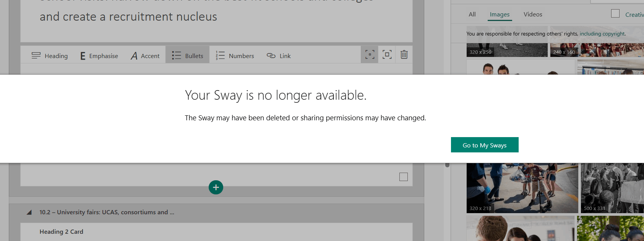Switch to the All results tab
644x241 pixels.
coord(472,15)
